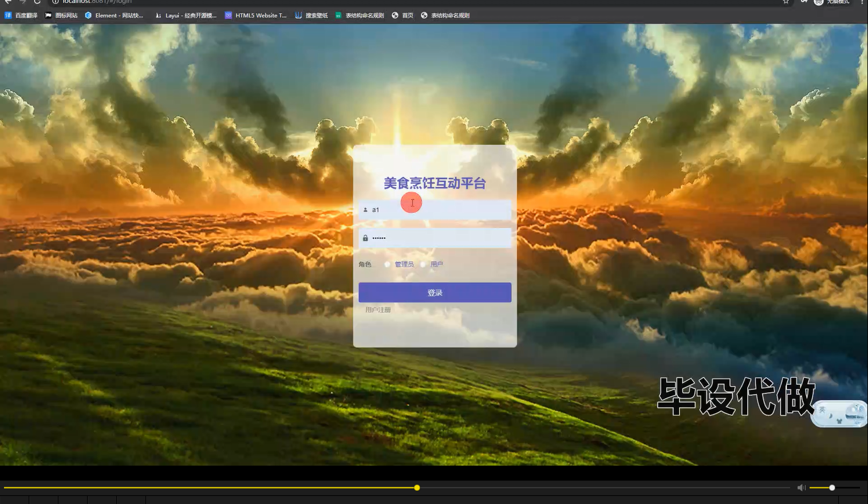This screenshot has width=868, height=504.
Task: Click the 登录 login button
Action: click(x=435, y=292)
